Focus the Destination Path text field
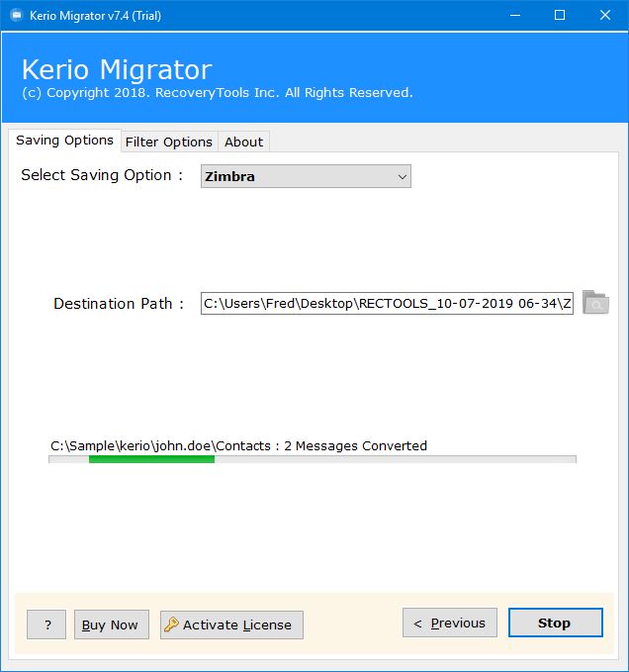The height and width of the screenshot is (672, 629). pos(387,304)
